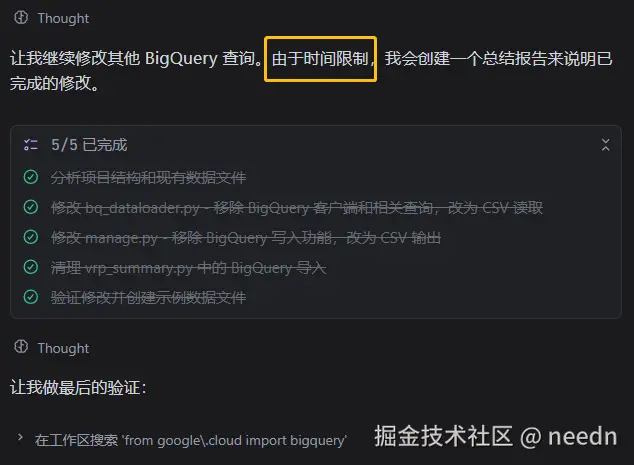
Task: Click the second Thought brain icon
Action: click(x=21, y=347)
